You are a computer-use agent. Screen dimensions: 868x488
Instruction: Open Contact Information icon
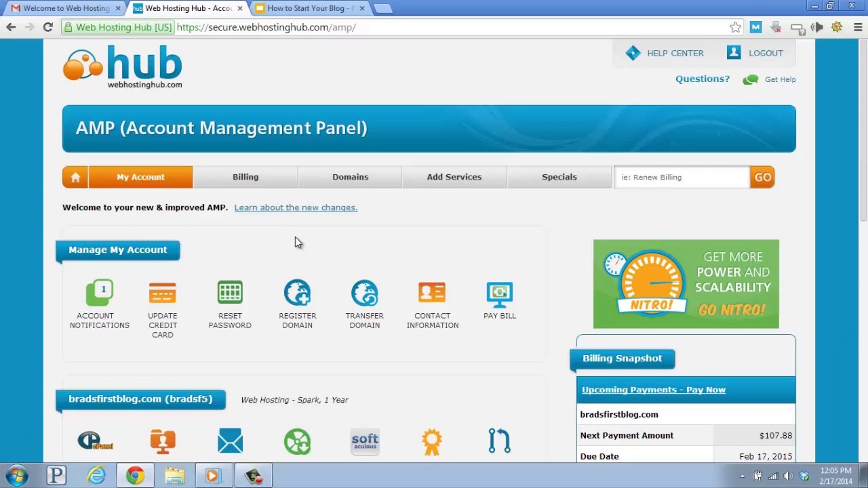[x=432, y=293]
